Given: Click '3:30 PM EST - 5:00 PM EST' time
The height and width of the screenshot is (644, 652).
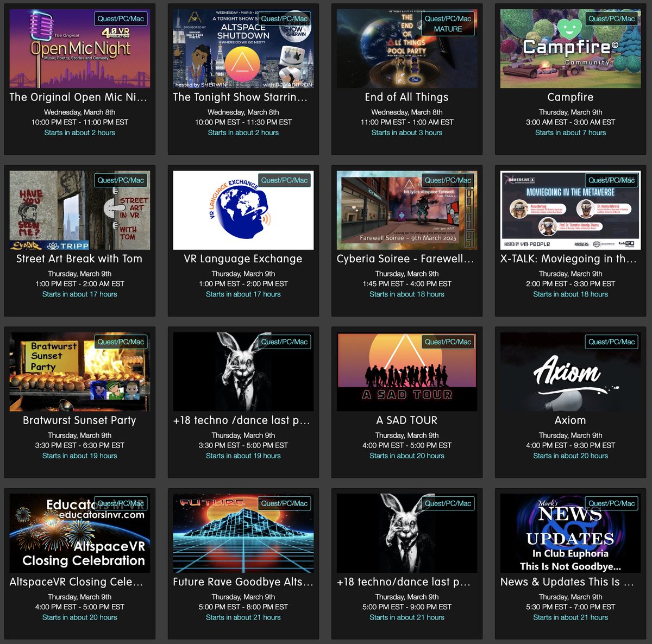Looking at the screenshot, I should pyautogui.click(x=243, y=445).
